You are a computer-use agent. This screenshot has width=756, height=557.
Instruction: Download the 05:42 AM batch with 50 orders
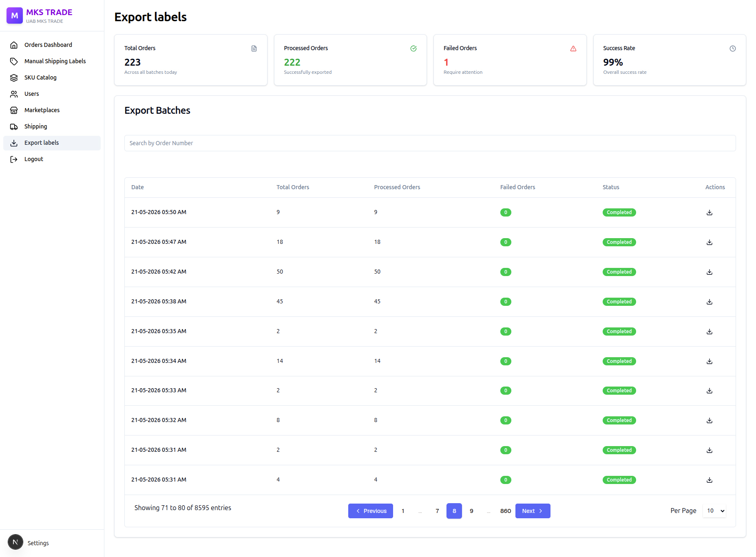tap(710, 272)
